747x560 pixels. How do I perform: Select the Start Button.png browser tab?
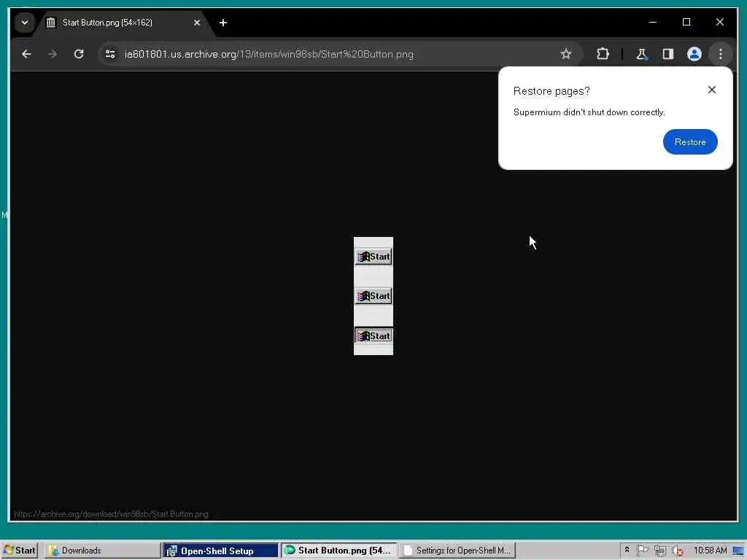click(124, 23)
